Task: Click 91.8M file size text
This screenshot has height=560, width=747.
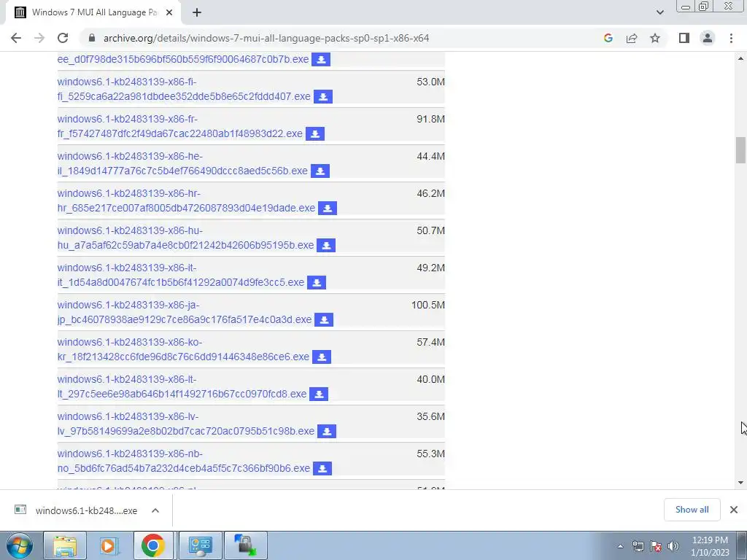Action: [430, 119]
